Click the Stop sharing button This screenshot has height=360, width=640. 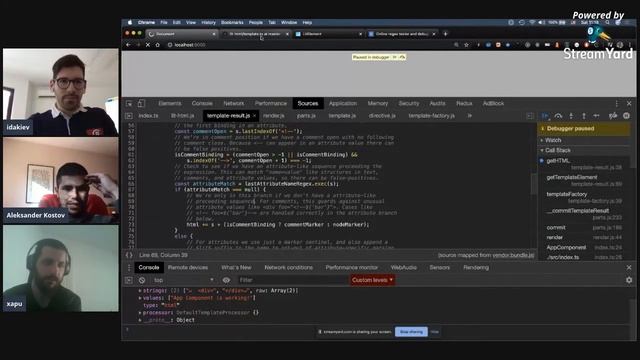point(411,332)
